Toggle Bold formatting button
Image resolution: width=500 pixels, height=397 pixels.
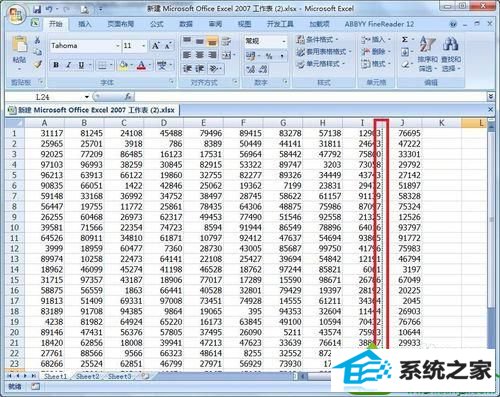tap(56, 65)
